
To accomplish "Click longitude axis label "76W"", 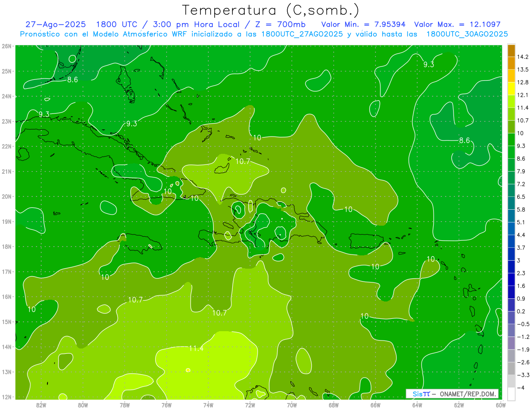I will (167, 405).
